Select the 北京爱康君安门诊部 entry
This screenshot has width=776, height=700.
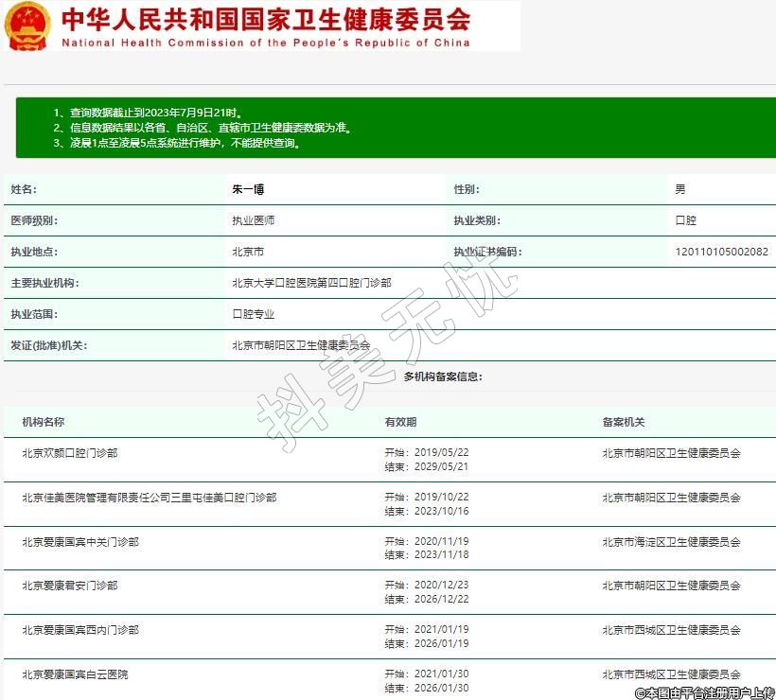click(x=70, y=586)
